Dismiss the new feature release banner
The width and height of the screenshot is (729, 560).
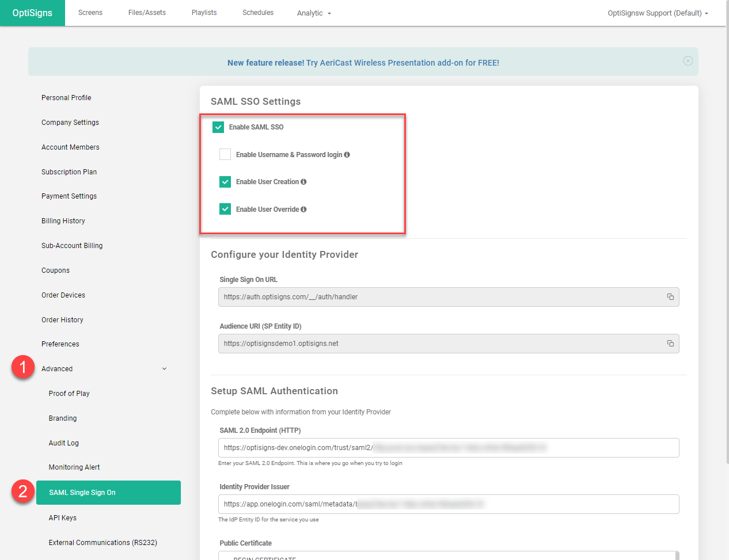688,61
